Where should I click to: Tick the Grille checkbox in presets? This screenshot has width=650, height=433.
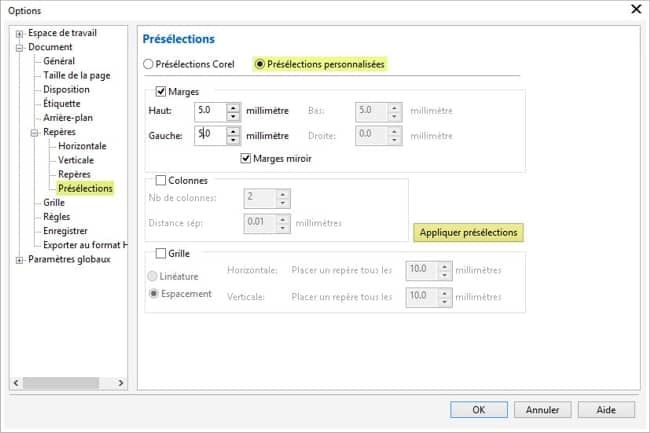(x=161, y=254)
